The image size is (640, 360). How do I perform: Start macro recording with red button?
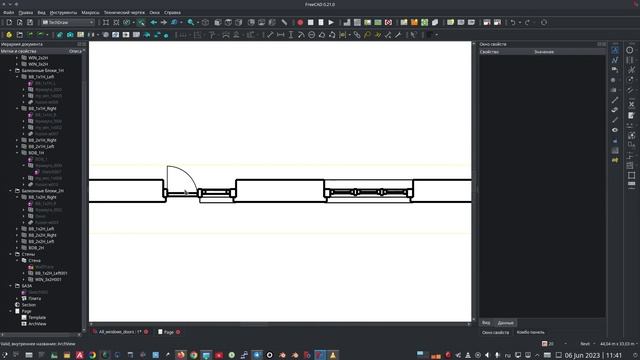tap(300, 22)
